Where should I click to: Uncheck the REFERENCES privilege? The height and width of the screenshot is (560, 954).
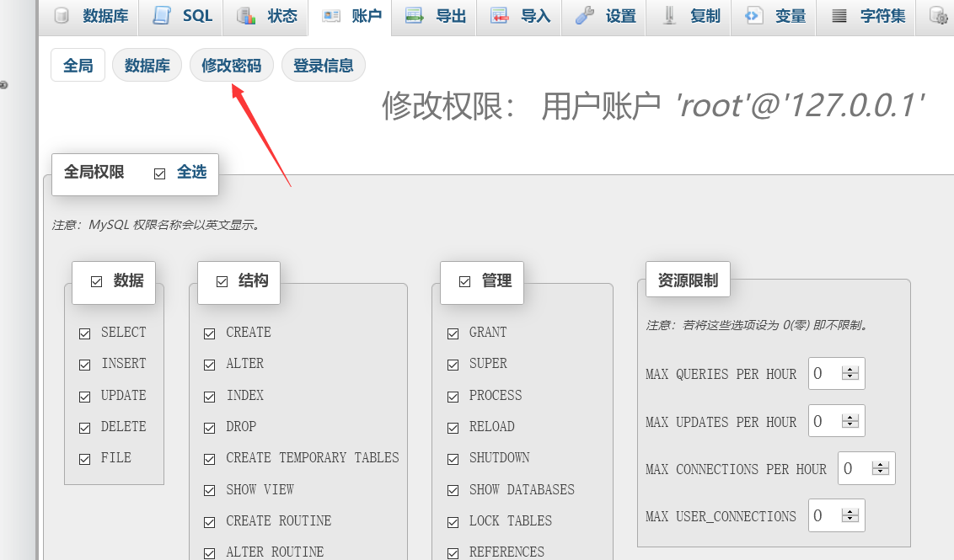click(x=453, y=553)
